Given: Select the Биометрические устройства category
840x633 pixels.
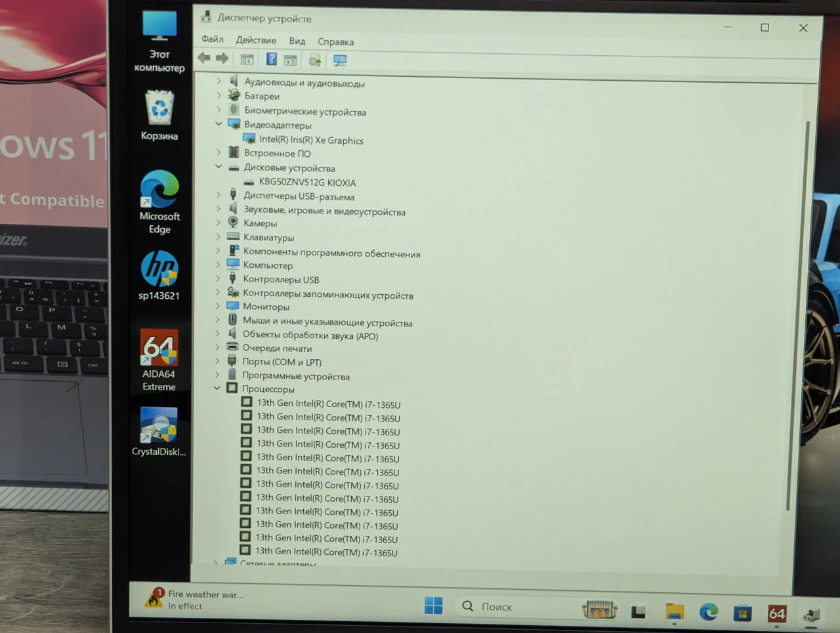Looking at the screenshot, I should (x=305, y=112).
